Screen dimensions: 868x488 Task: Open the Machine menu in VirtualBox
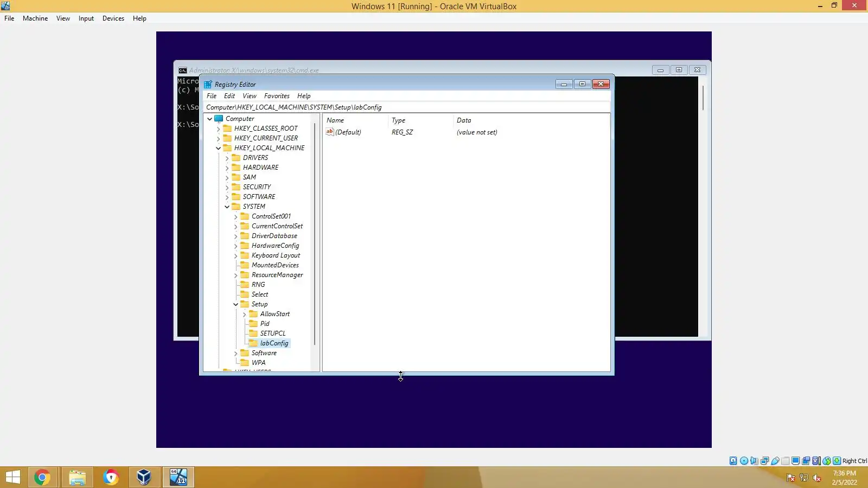tap(35, 18)
